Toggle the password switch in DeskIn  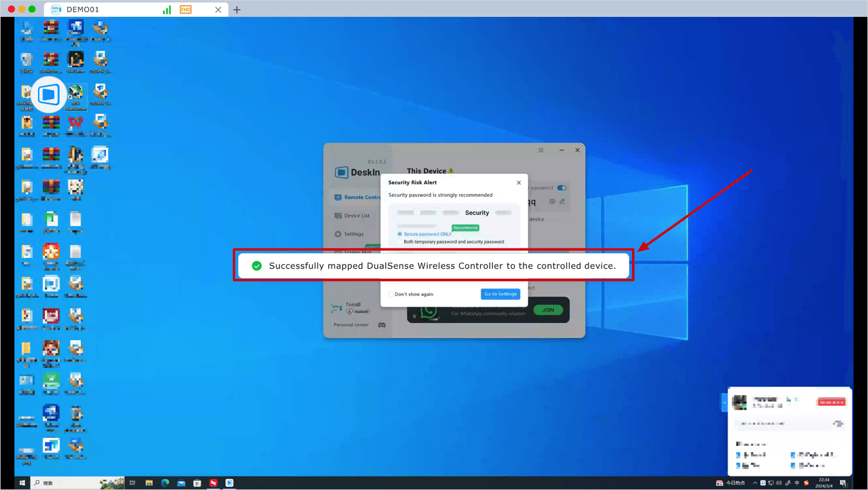tap(561, 188)
